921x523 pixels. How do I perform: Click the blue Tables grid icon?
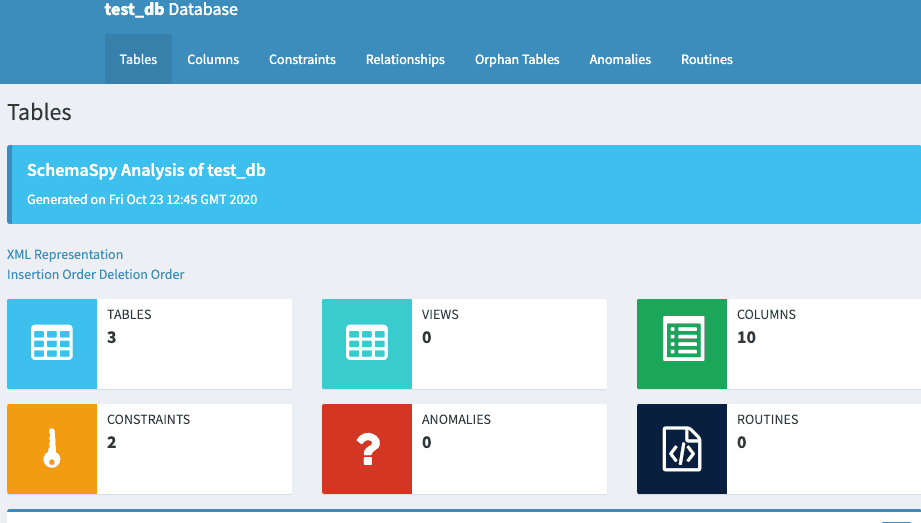click(x=52, y=343)
